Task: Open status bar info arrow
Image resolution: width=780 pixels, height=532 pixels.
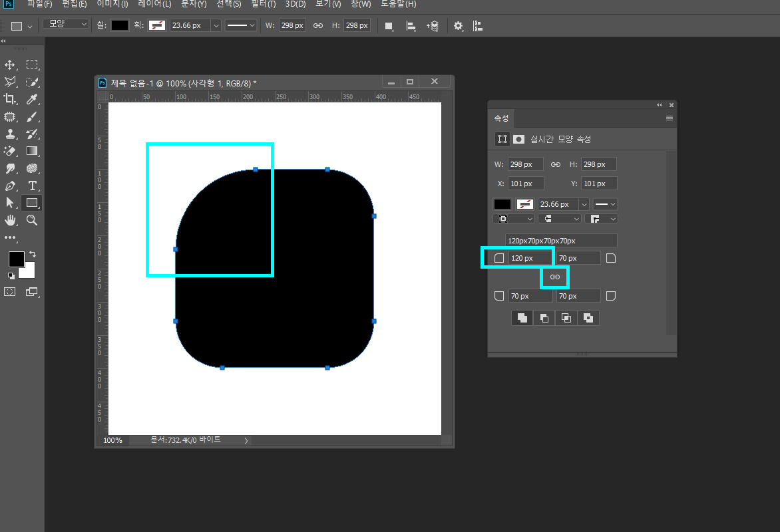Action: [x=246, y=440]
